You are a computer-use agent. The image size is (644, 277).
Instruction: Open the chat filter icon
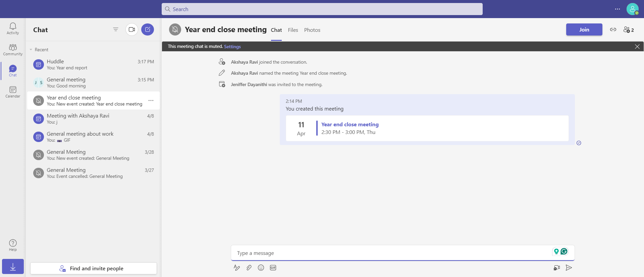click(116, 29)
